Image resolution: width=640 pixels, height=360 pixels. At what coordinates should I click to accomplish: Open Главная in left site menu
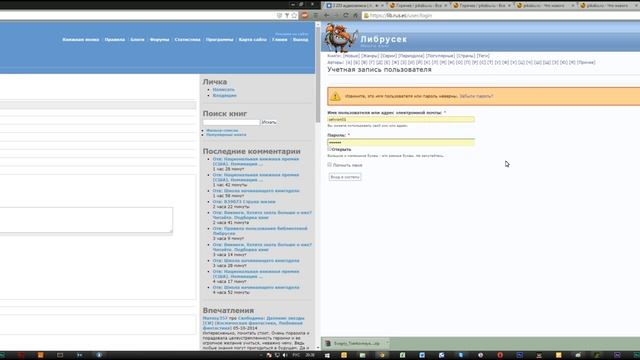click(280, 40)
